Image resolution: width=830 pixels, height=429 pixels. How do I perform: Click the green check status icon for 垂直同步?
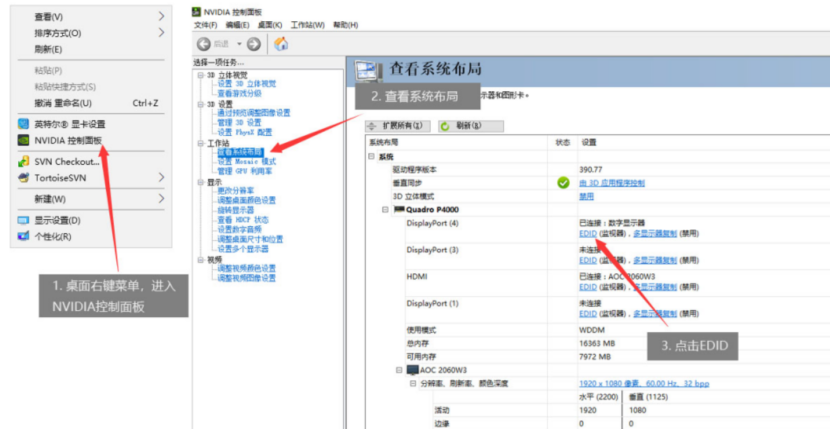(x=563, y=183)
